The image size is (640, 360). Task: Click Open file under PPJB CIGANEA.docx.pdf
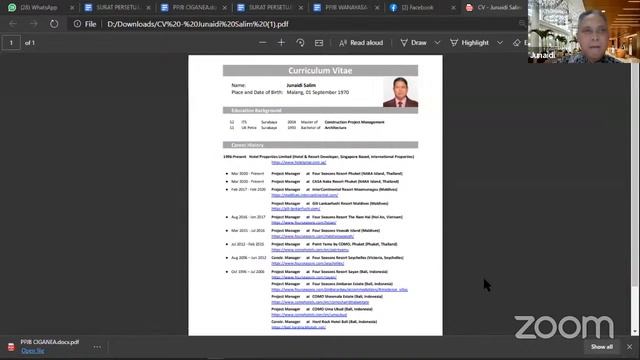click(x=33, y=351)
